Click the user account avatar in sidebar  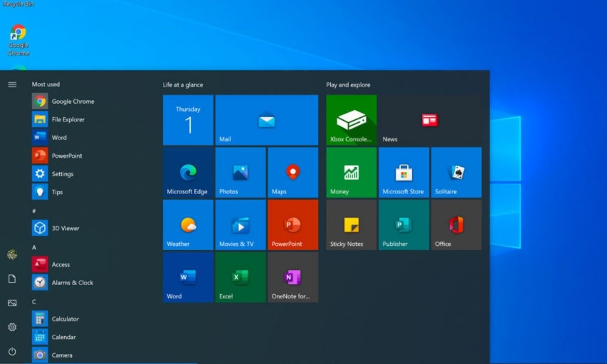tap(12, 255)
